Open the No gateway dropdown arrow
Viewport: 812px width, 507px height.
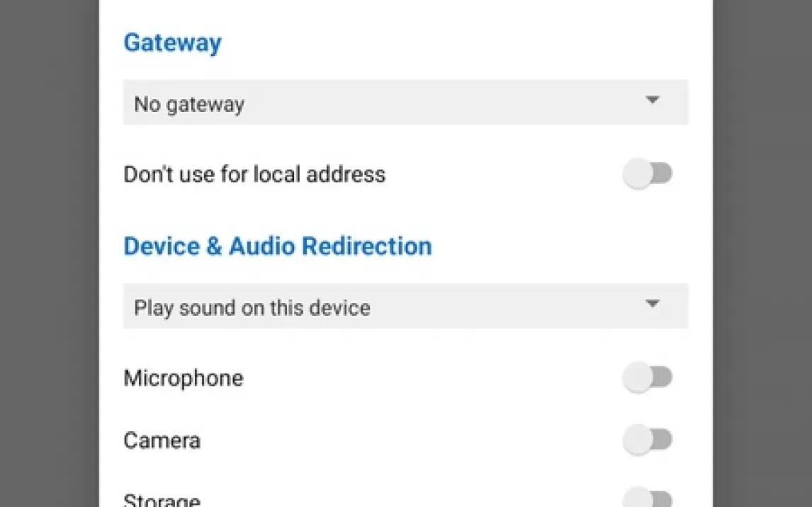[653, 101]
